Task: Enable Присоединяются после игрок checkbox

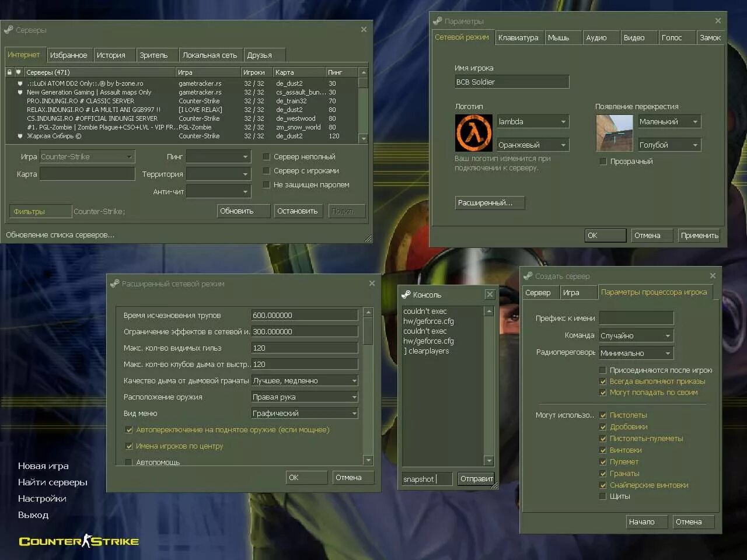Action: point(603,370)
